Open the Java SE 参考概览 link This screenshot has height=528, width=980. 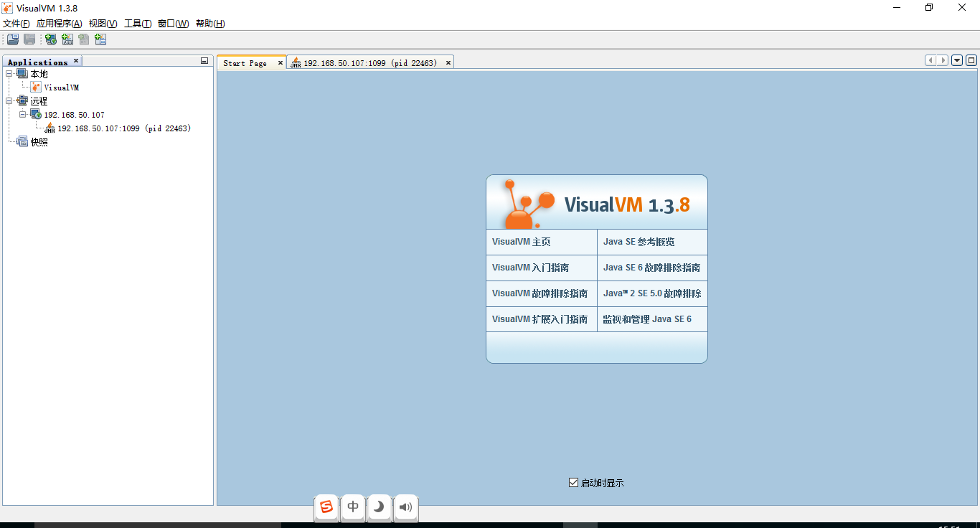(x=639, y=242)
